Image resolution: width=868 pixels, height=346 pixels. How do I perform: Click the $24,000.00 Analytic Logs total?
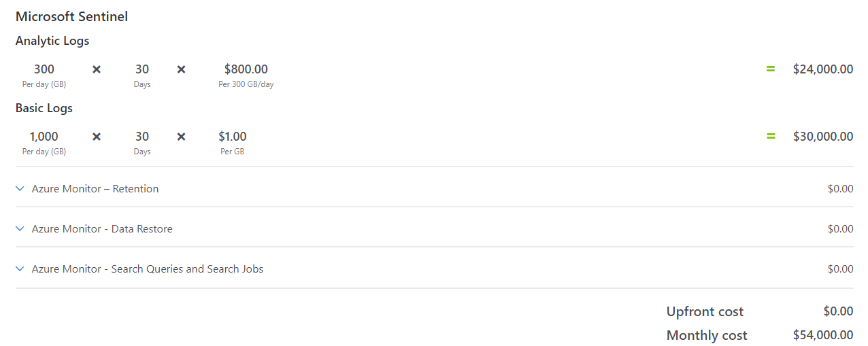click(822, 69)
